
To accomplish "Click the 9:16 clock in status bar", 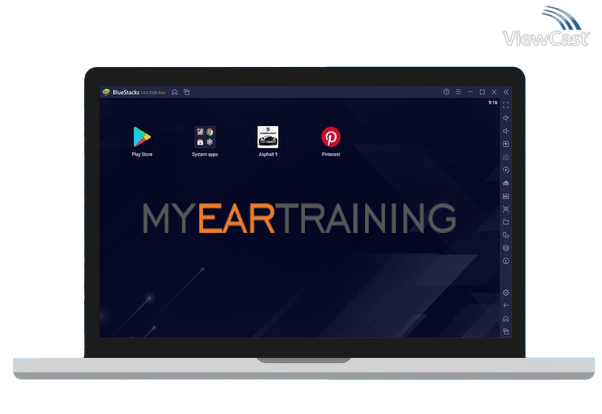I will (x=493, y=103).
